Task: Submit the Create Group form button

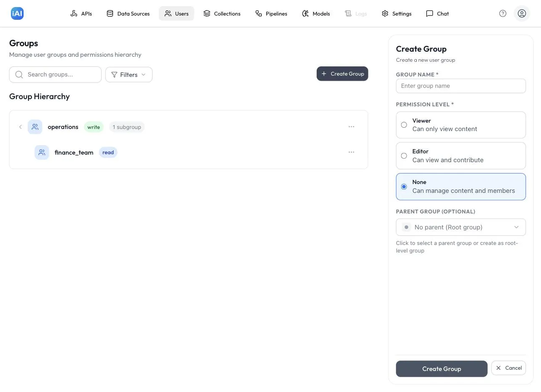Action: point(441,368)
